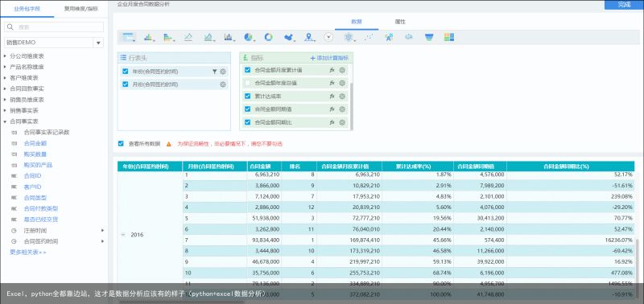The height and width of the screenshot is (304, 644).
Task: Edit formula fx of 累计达成率
Action: 332,96
